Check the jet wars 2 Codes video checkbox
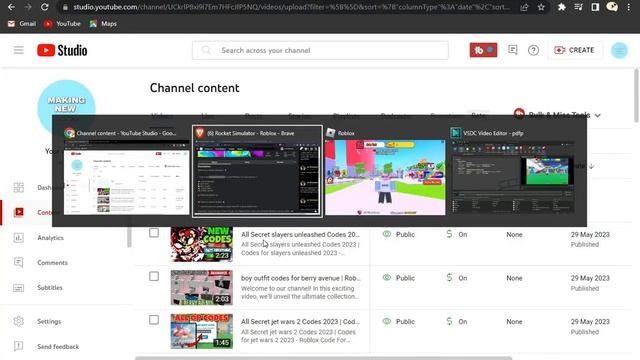Viewport: 640px width, 360px height. pyautogui.click(x=154, y=320)
